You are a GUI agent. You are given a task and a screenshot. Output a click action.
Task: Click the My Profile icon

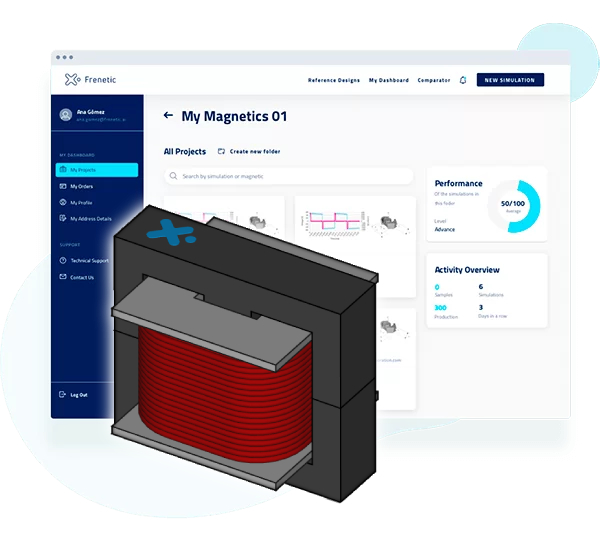63,202
